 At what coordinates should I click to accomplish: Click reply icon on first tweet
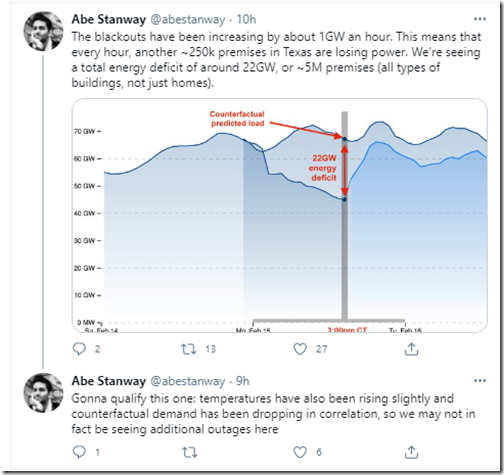click(x=79, y=349)
